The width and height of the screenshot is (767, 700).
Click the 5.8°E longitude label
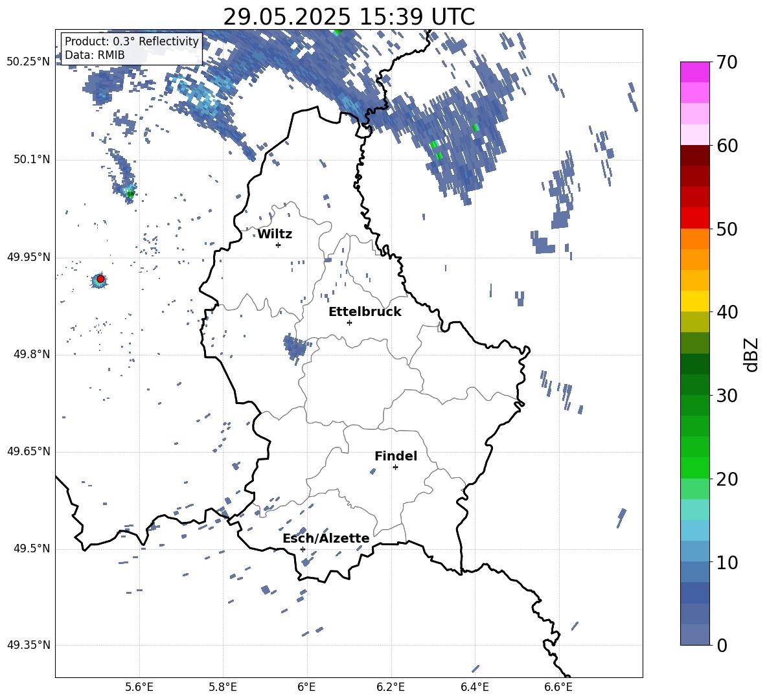[223, 687]
